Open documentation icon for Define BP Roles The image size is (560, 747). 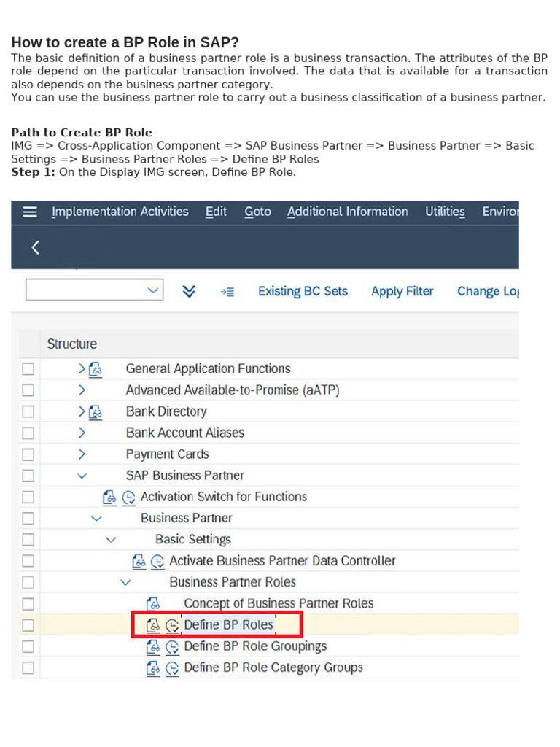point(153,625)
